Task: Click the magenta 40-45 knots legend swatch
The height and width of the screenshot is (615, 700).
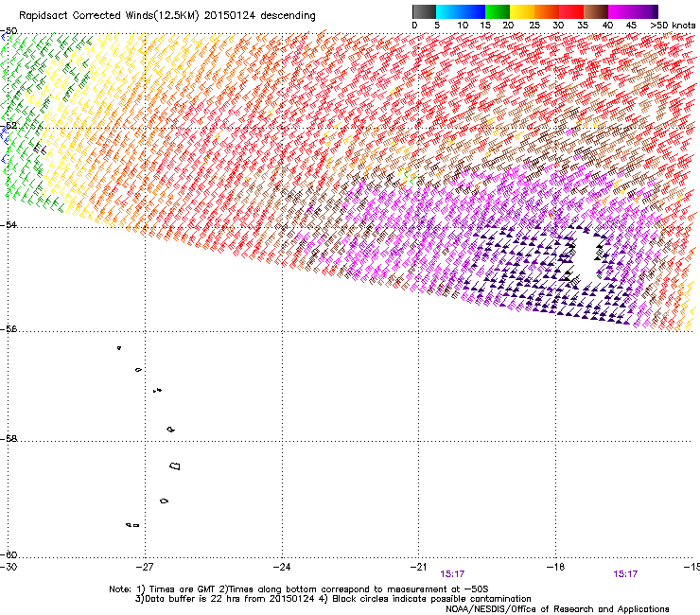Action: click(621, 11)
